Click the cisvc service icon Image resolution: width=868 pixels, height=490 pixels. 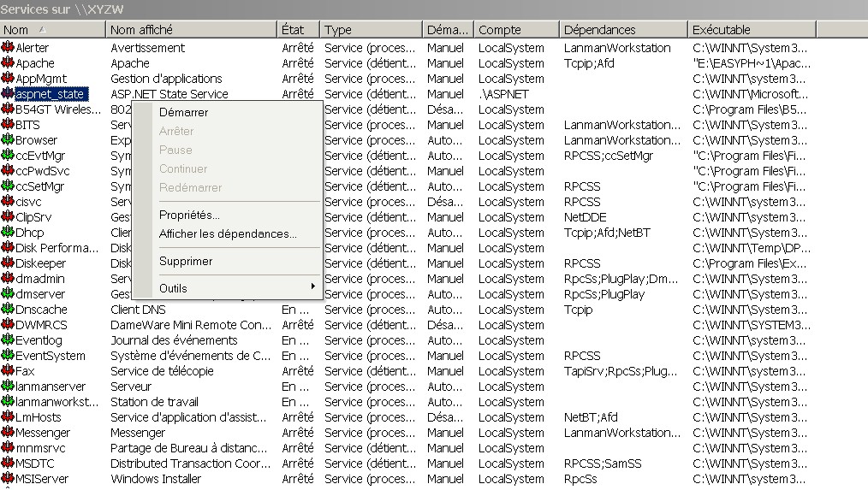(8, 201)
